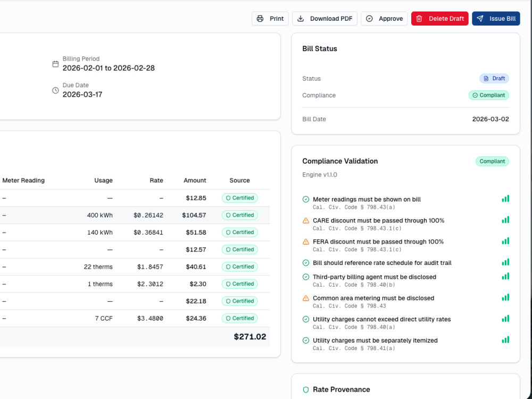Click the Compliant badge in Compliance Validation

click(x=492, y=161)
